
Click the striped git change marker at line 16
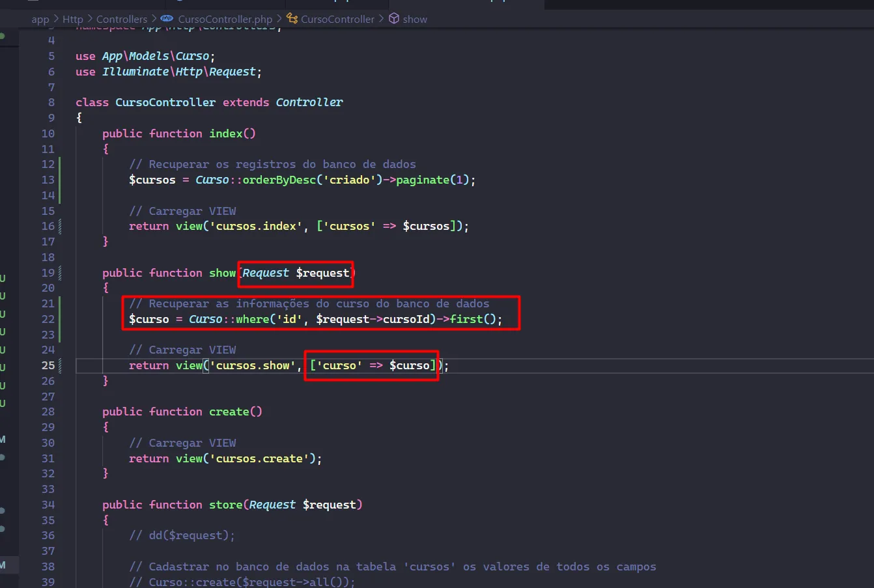(60, 226)
